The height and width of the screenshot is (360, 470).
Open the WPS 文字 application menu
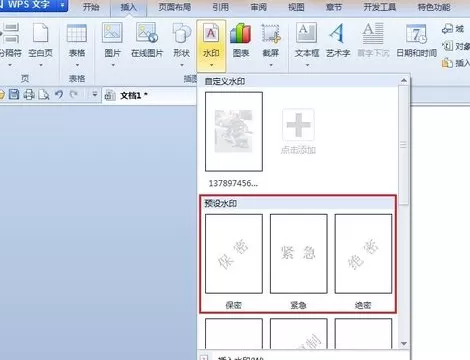pyautogui.click(x=33, y=5)
